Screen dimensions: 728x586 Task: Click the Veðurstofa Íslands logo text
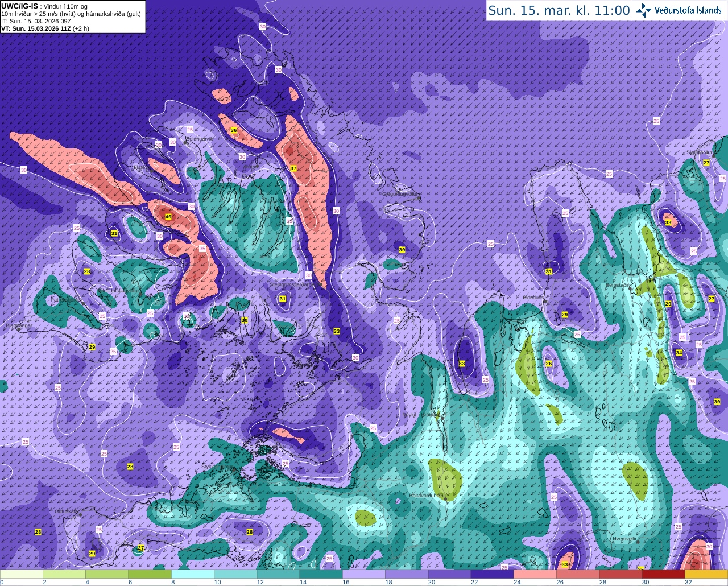(x=688, y=10)
